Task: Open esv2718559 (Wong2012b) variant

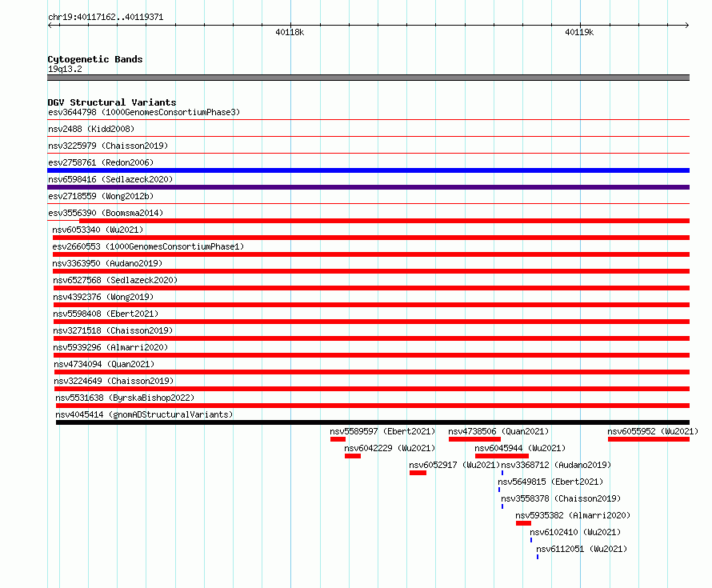Action: click(101, 196)
